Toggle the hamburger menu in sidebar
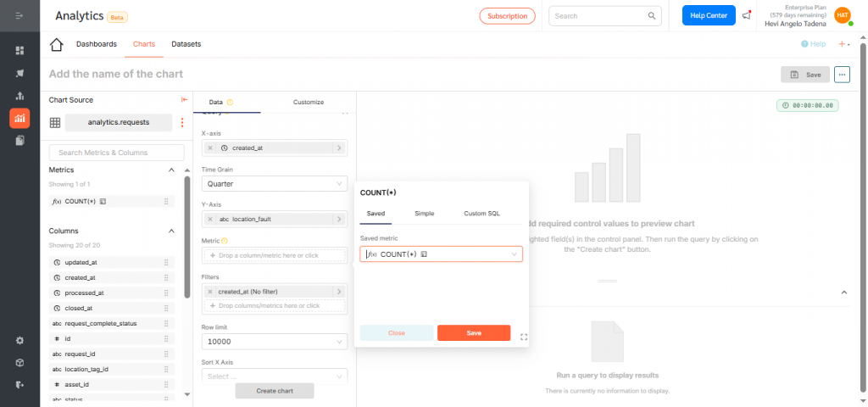The image size is (868, 407). (x=19, y=16)
